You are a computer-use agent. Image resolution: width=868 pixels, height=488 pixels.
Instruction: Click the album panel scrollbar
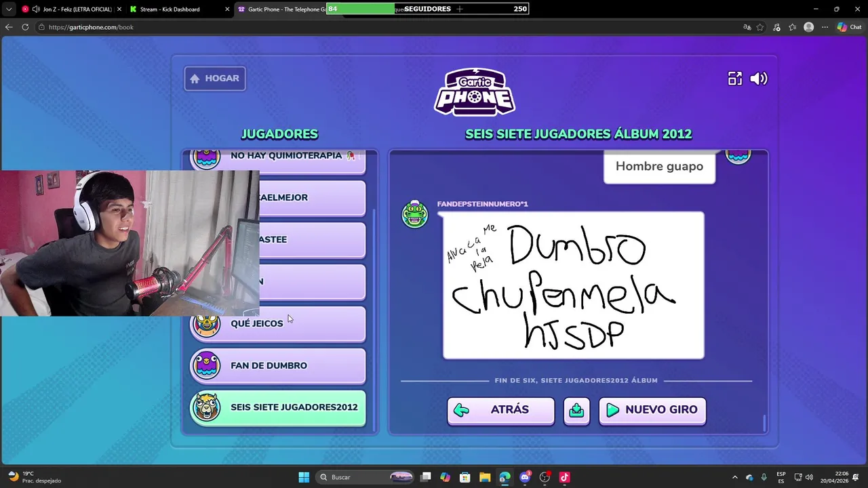pos(764,423)
